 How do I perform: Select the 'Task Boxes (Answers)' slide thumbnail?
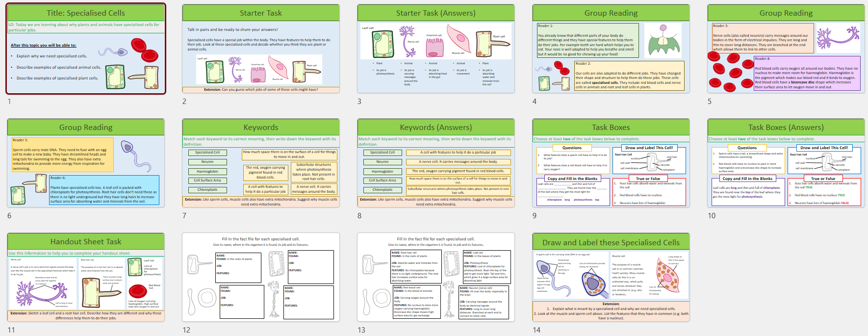coord(786,163)
